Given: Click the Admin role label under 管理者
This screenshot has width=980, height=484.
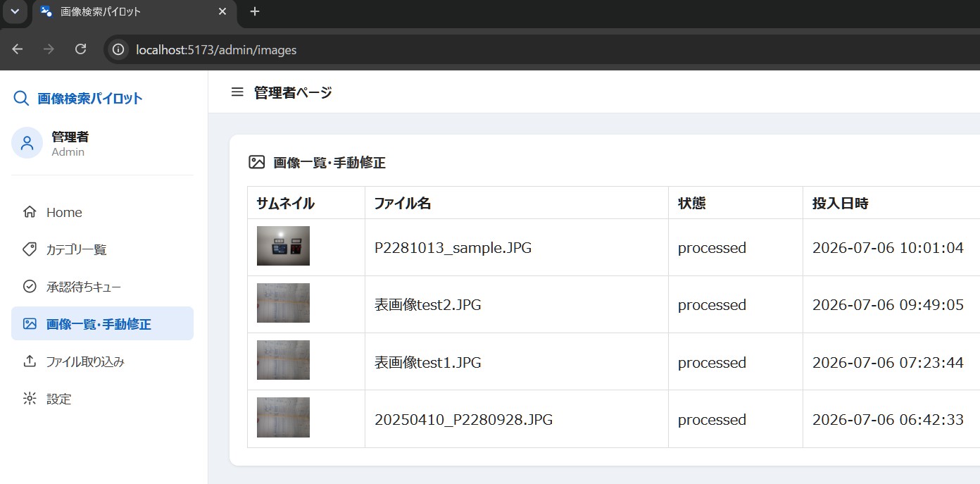Looking at the screenshot, I should 68,152.
